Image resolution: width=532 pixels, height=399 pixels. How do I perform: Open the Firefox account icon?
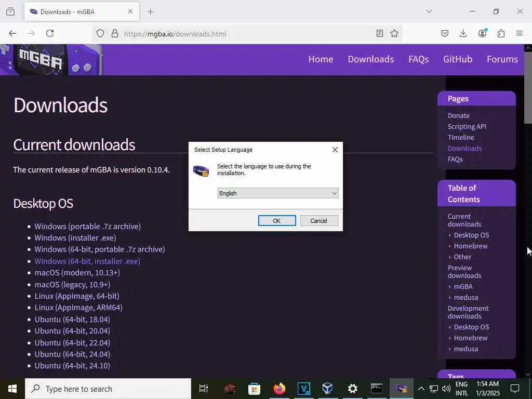pyautogui.click(x=482, y=33)
